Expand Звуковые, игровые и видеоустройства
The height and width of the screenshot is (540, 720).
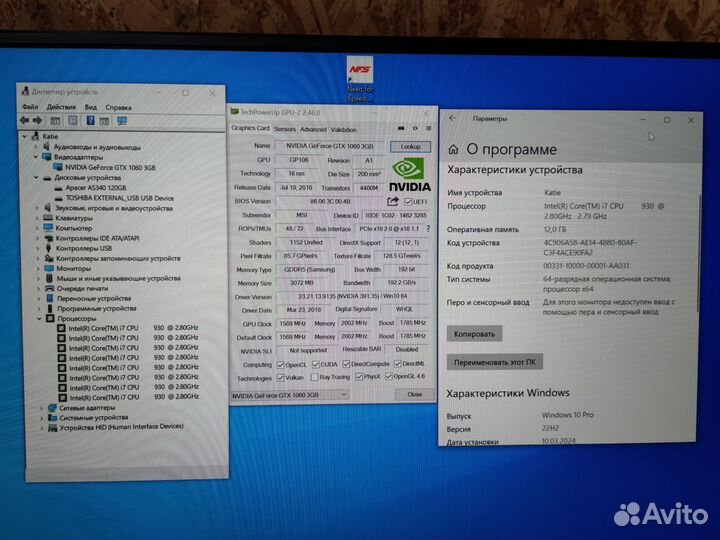coord(37,208)
